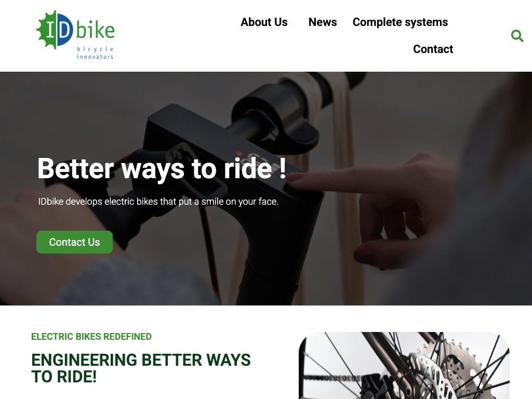Viewport: 532px width, 399px height.
Task: Open the About Us menu
Action: tap(264, 22)
